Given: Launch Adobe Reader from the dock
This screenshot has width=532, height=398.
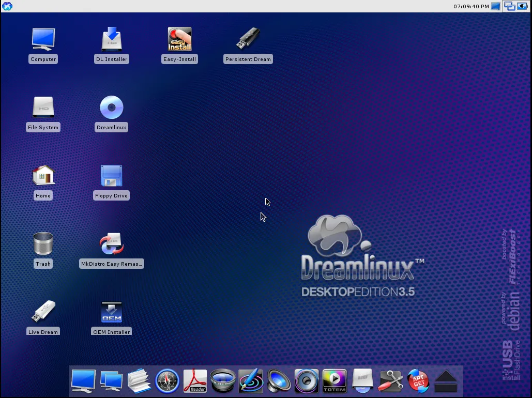Looking at the screenshot, I should (x=195, y=381).
